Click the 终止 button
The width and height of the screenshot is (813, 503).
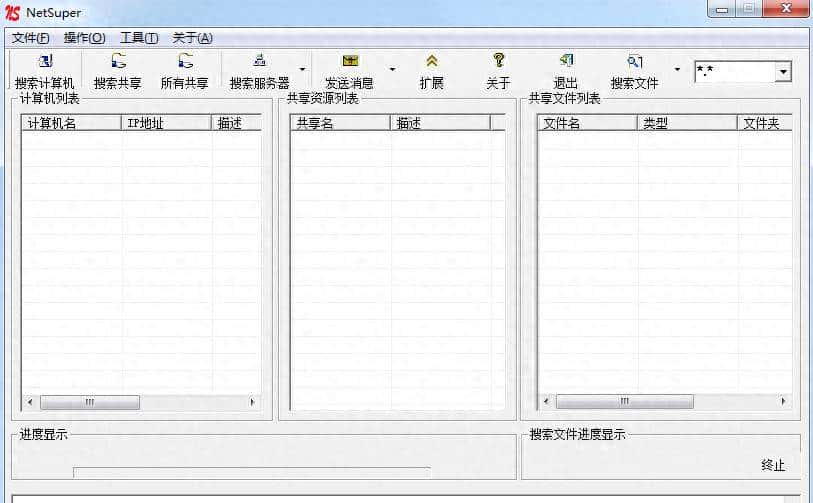(773, 465)
